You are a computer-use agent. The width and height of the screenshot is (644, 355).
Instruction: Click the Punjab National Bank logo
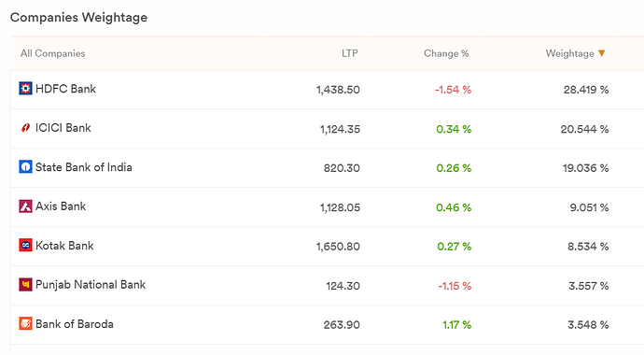point(25,284)
